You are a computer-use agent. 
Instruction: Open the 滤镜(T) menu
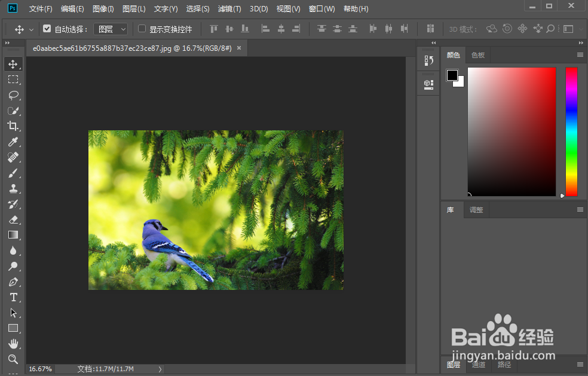229,8
